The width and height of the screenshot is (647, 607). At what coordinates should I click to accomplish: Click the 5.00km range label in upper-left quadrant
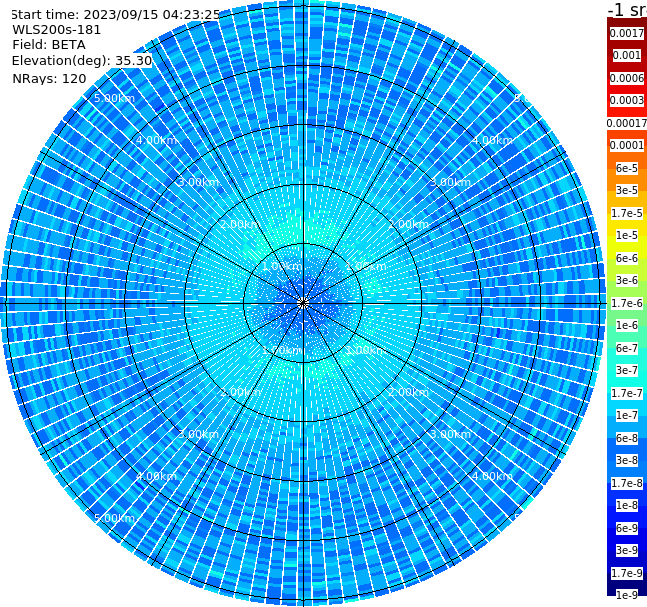(x=114, y=98)
